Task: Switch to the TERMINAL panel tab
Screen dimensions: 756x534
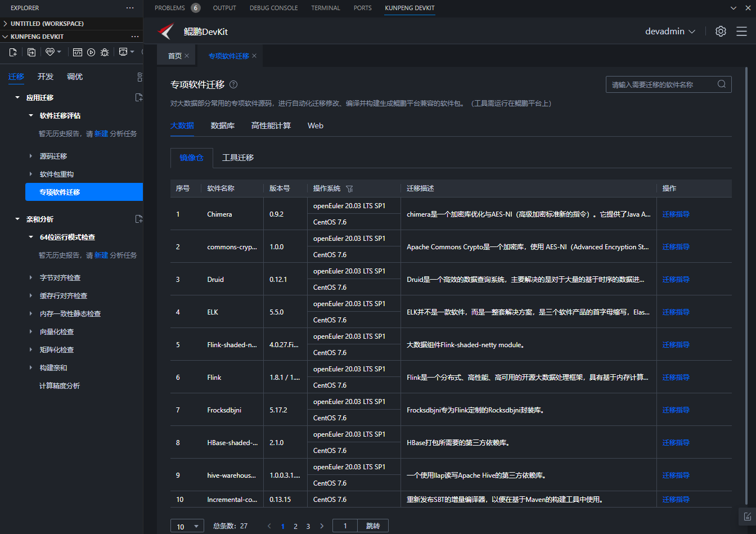Action: click(326, 8)
